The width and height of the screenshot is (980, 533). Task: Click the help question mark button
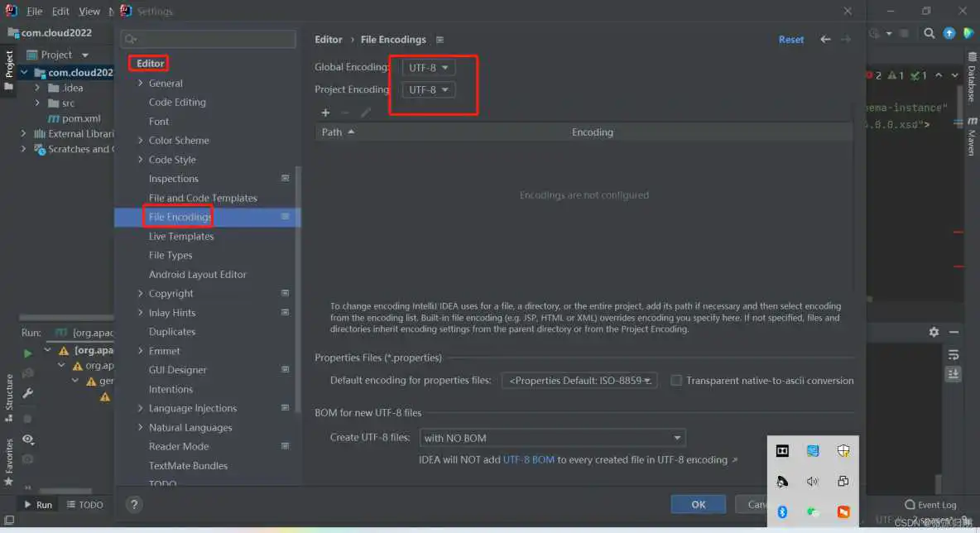click(x=134, y=504)
